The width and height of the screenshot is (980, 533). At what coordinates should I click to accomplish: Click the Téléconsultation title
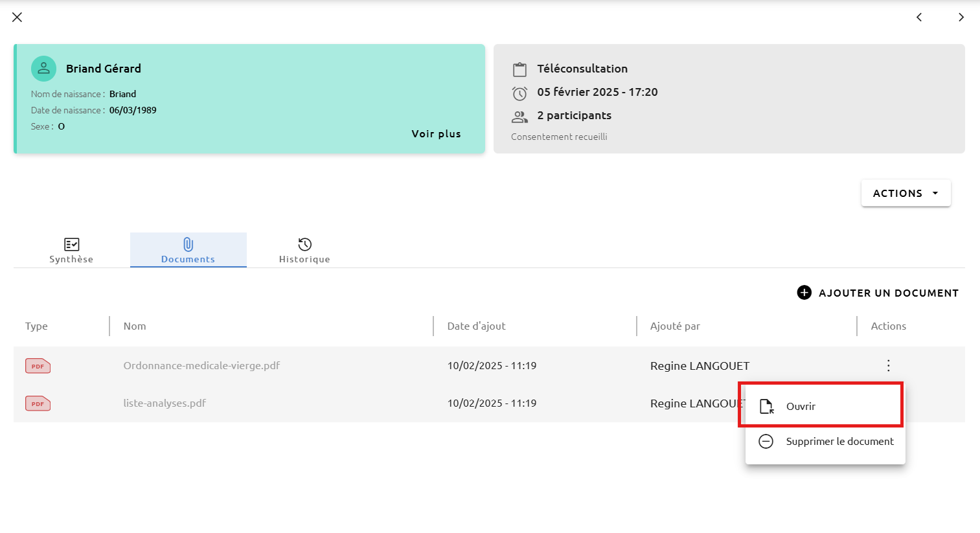pyautogui.click(x=582, y=69)
